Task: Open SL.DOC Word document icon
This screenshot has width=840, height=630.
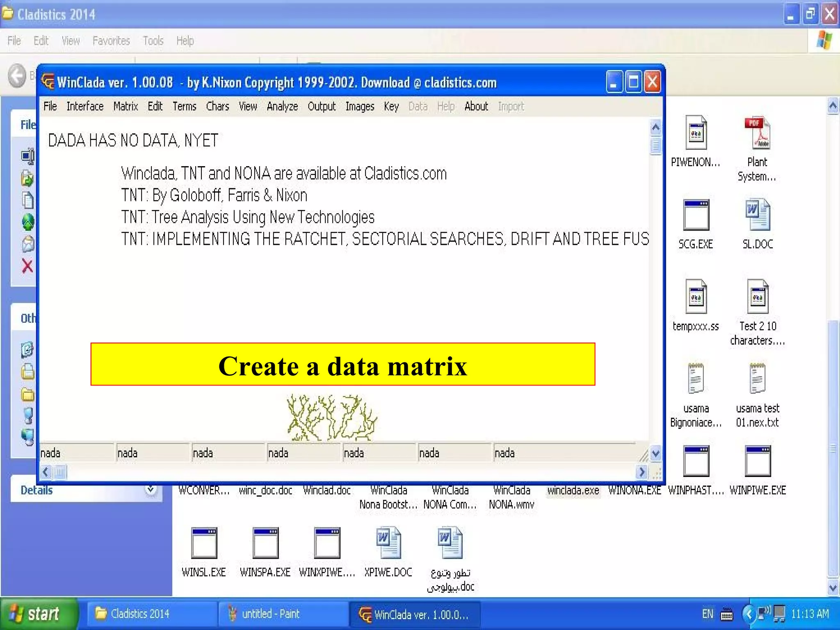Action: click(758, 215)
